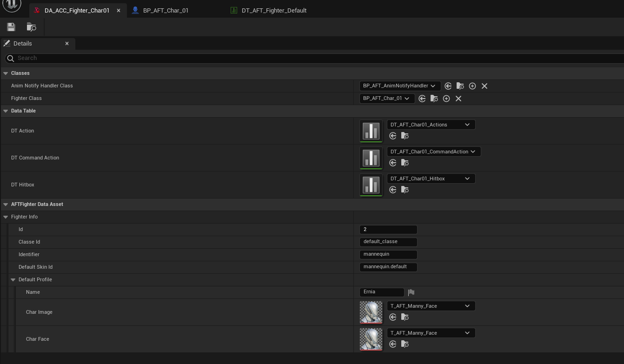Browse to DT Command Action asset
The image size is (624, 364).
click(x=405, y=163)
